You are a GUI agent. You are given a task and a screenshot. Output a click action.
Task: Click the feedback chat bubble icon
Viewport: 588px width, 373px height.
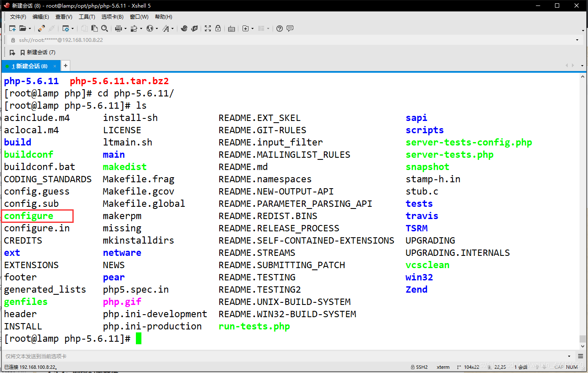click(290, 28)
